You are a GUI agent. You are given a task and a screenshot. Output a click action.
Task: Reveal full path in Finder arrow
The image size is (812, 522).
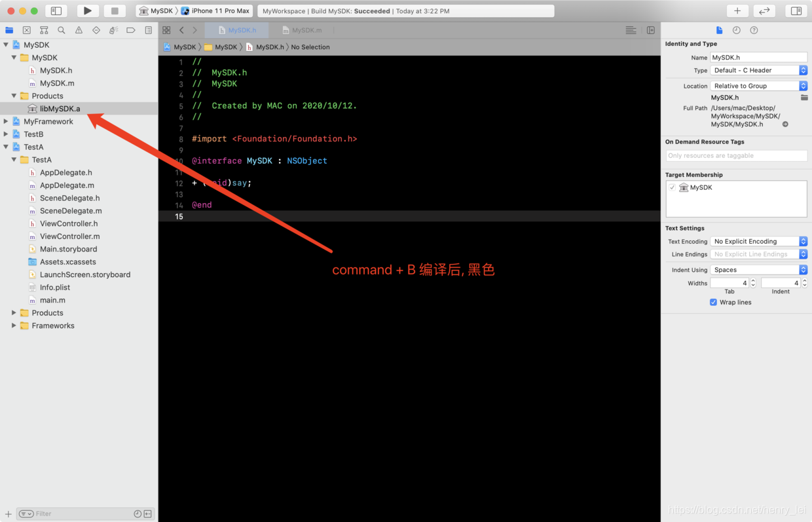[x=785, y=124]
